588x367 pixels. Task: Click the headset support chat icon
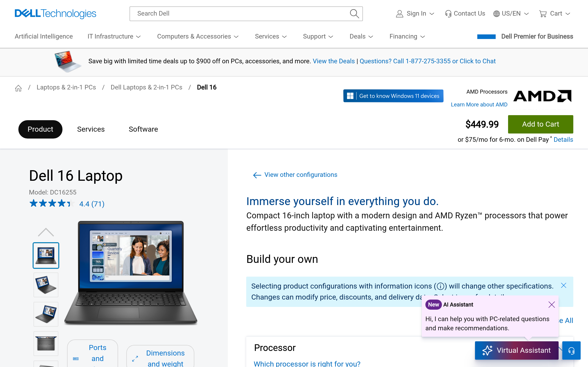tap(571, 350)
